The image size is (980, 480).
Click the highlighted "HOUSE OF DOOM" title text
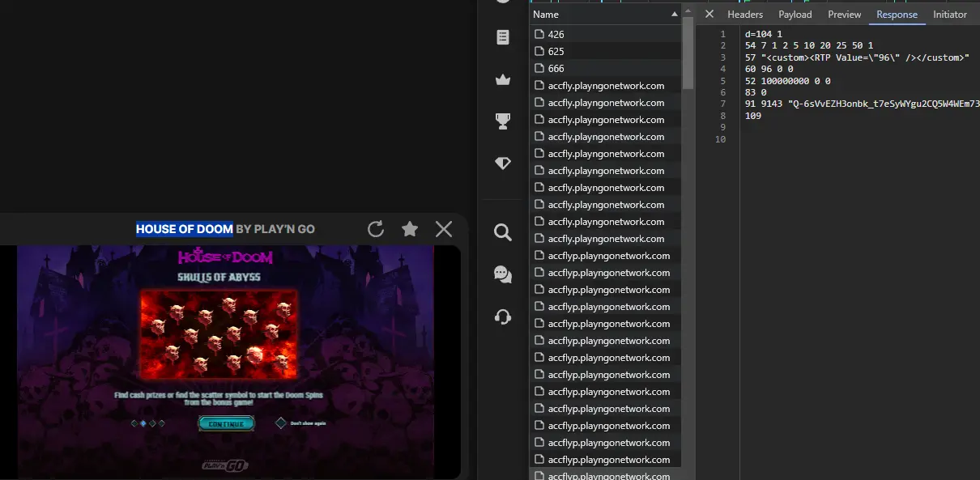click(x=185, y=229)
